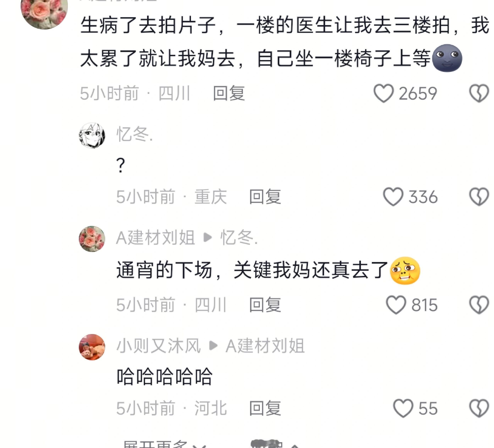Dislike the 通宵的下场 reply
The height and width of the screenshot is (448, 494).
point(479,305)
